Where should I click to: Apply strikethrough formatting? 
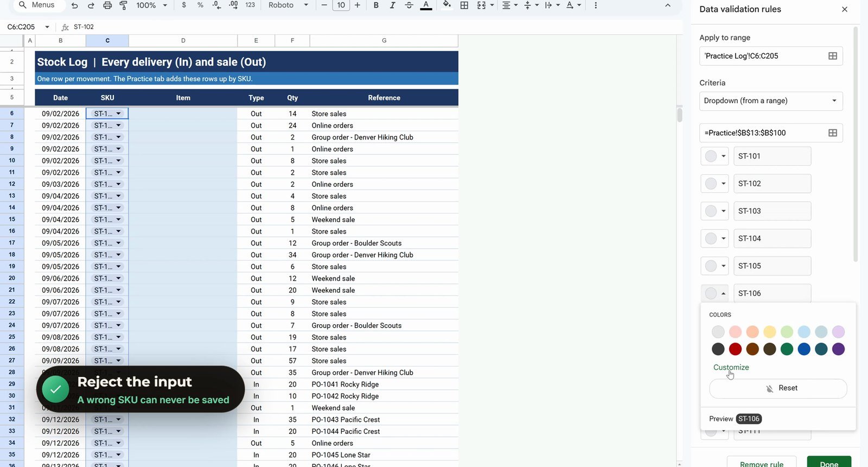[x=409, y=5]
